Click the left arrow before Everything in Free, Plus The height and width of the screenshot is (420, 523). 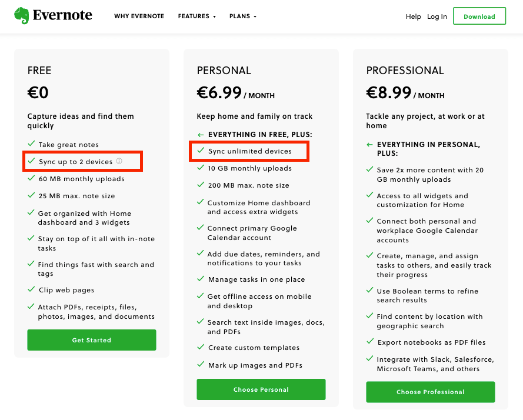(201, 135)
